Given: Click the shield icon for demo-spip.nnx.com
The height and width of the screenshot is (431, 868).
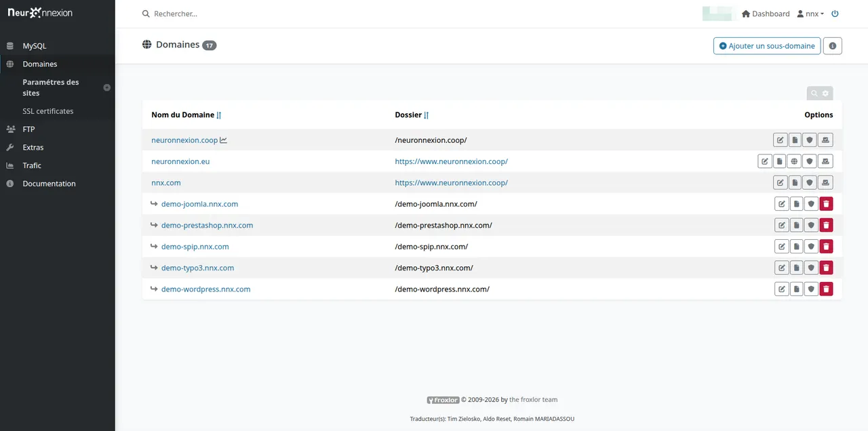Looking at the screenshot, I should pos(811,247).
